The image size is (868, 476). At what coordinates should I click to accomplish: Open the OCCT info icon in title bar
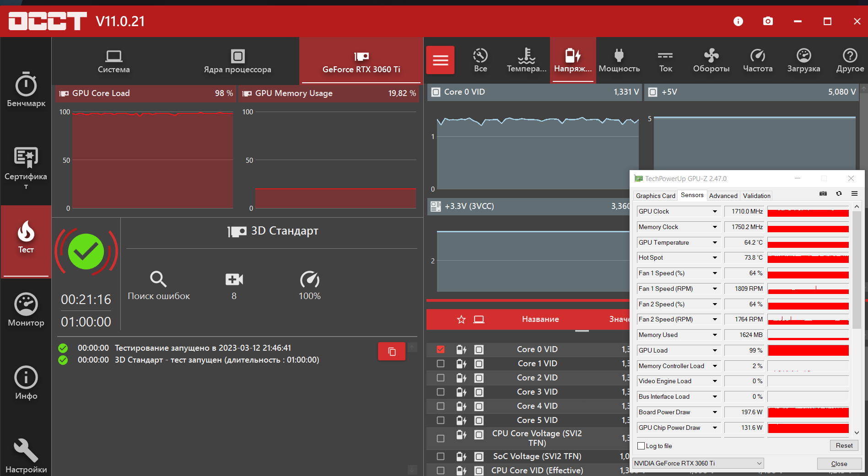[x=738, y=21]
